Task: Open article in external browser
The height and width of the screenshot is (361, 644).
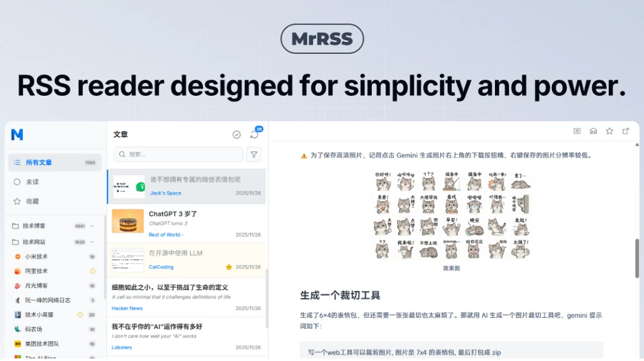Action: point(625,131)
